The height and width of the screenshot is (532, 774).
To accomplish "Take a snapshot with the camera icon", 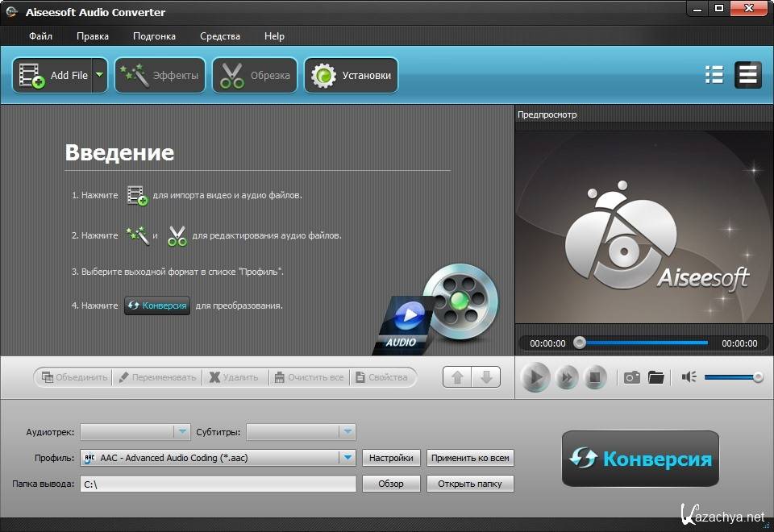I will [x=632, y=377].
